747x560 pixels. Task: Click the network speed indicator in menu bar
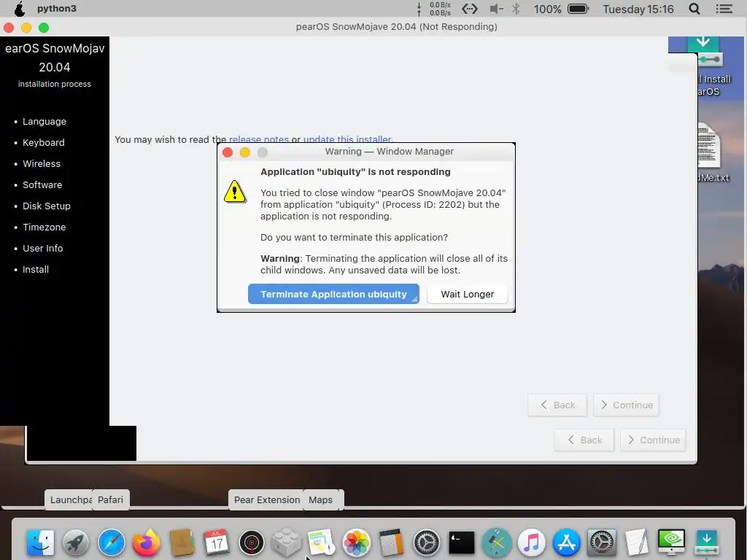pos(433,9)
